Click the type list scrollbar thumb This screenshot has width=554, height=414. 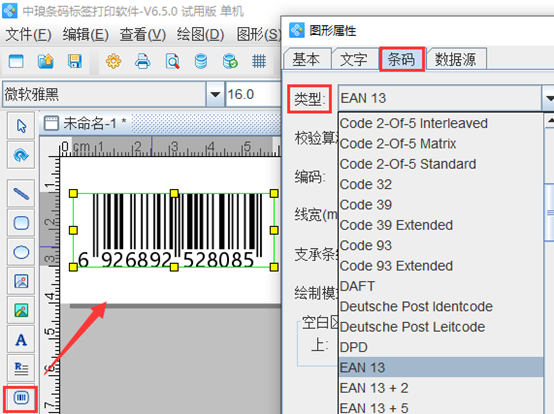coord(550,213)
